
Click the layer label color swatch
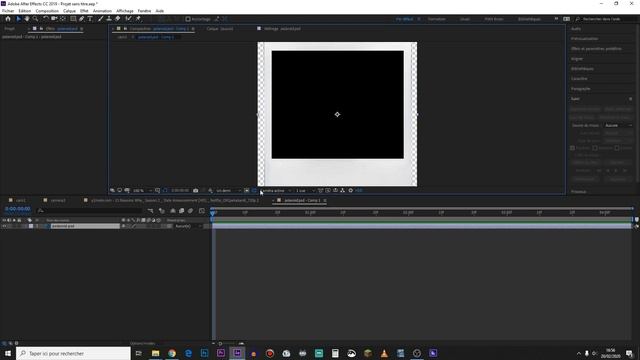pyautogui.click(x=31, y=226)
